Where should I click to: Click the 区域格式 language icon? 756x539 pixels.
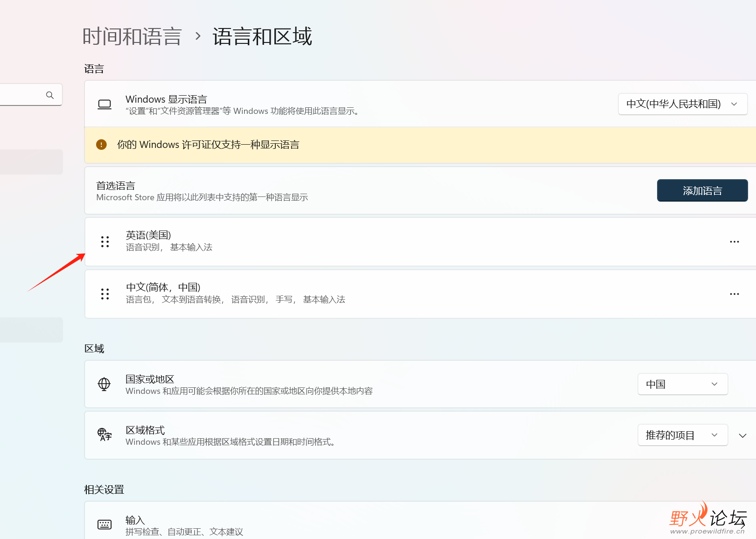coord(105,435)
